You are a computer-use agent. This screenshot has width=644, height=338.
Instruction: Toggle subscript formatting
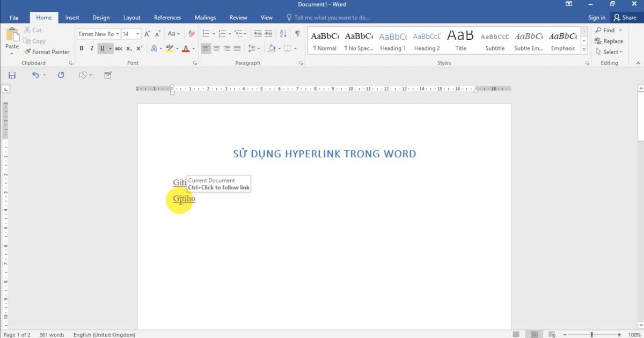pyautogui.click(x=129, y=48)
